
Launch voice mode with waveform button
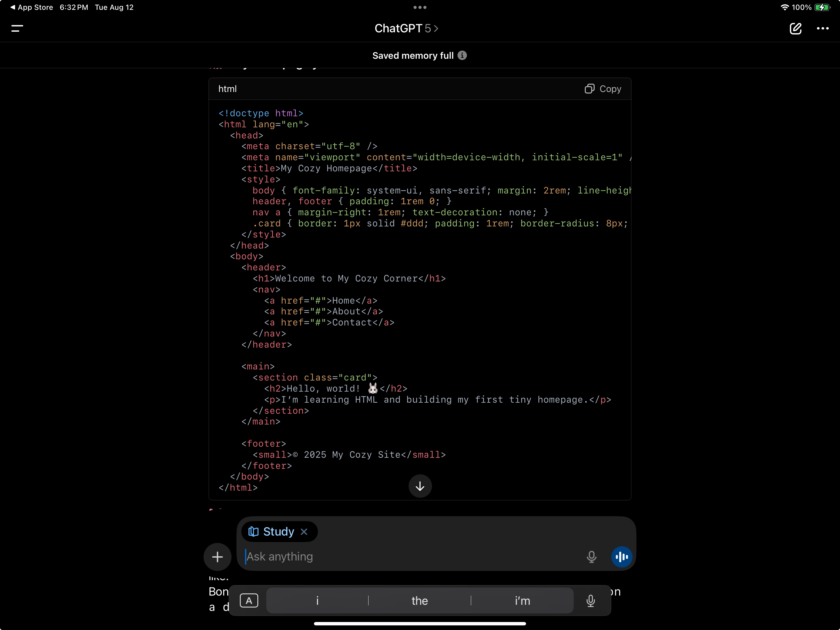622,557
